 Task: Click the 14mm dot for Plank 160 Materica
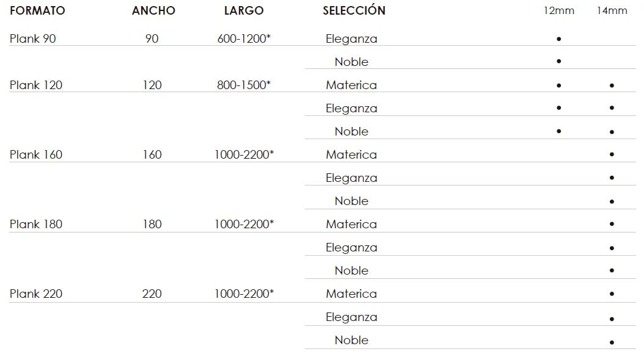(x=612, y=154)
